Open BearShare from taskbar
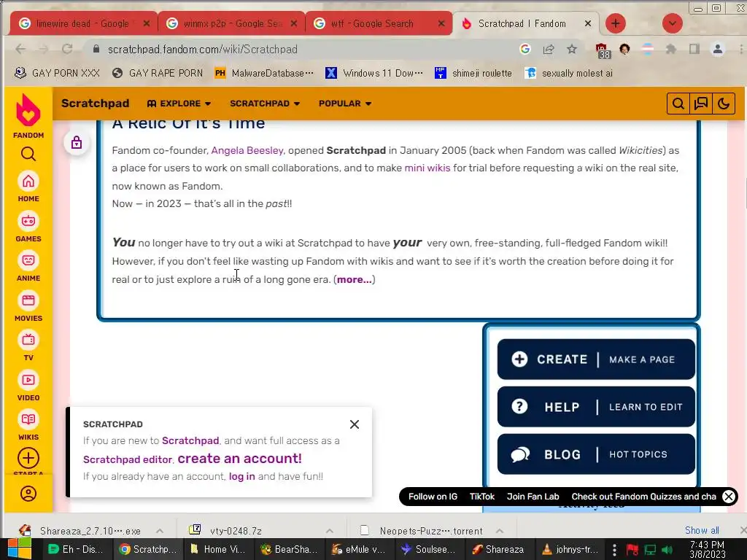Image resolution: width=747 pixels, height=560 pixels. click(x=289, y=549)
